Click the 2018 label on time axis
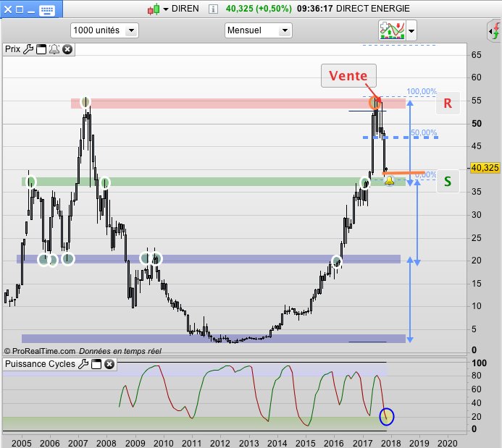 [x=391, y=443]
